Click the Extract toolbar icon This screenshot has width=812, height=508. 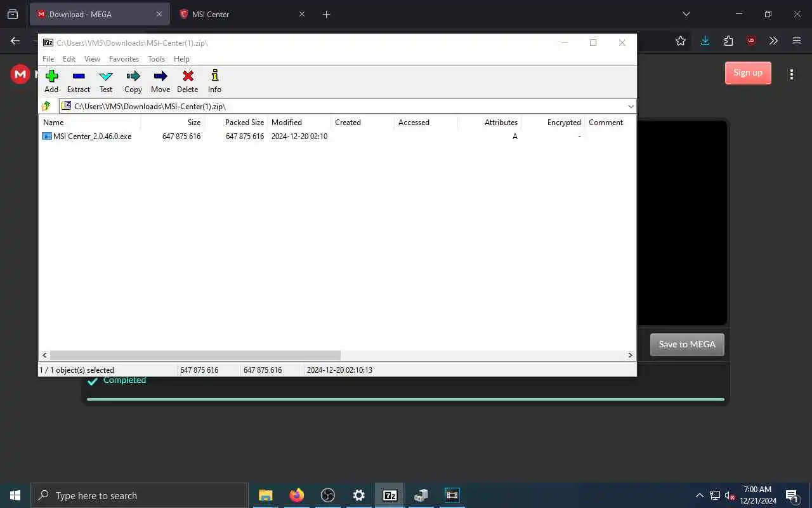(79, 81)
